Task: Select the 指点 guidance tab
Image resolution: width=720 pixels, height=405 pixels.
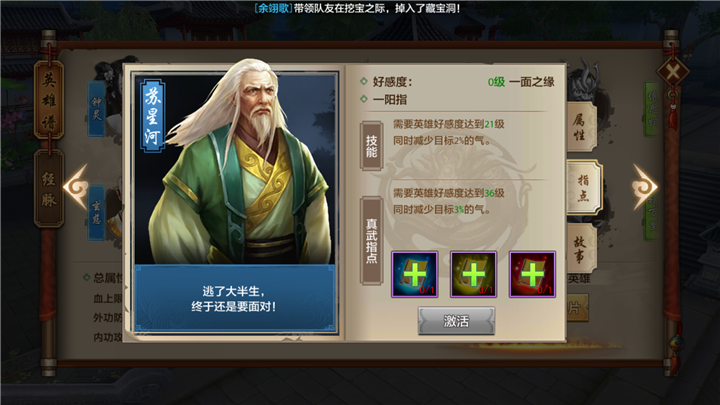Action: pyautogui.click(x=584, y=187)
